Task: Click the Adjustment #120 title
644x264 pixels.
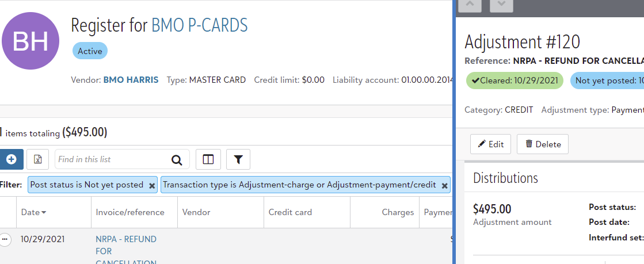Action: (x=523, y=42)
